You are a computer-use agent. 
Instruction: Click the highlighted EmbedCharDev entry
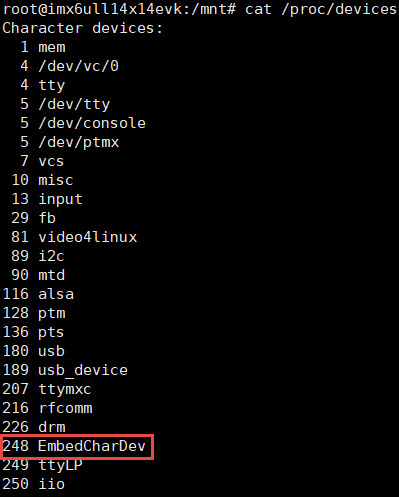tap(77, 446)
